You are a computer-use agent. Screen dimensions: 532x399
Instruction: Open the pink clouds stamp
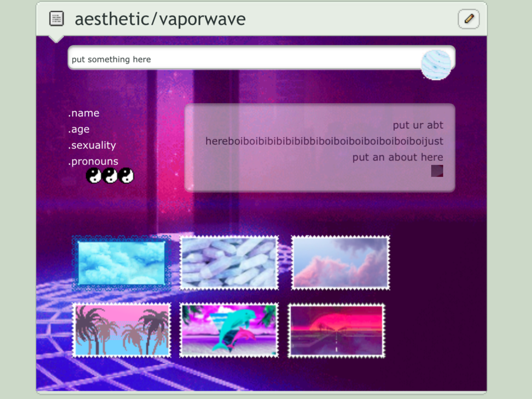[341, 263]
